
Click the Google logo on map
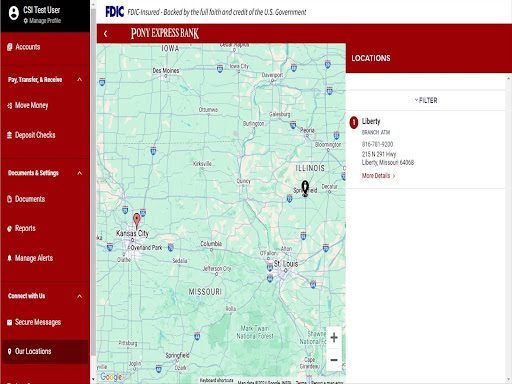tap(111, 377)
